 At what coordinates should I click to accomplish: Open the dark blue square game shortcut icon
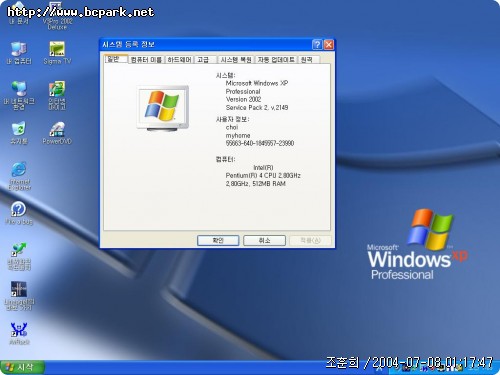19,296
